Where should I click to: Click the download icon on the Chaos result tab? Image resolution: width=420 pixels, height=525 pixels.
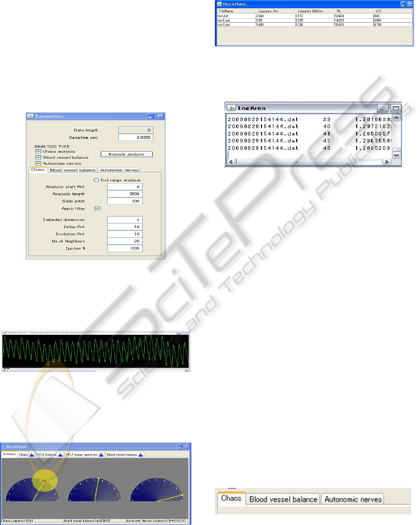32,455
